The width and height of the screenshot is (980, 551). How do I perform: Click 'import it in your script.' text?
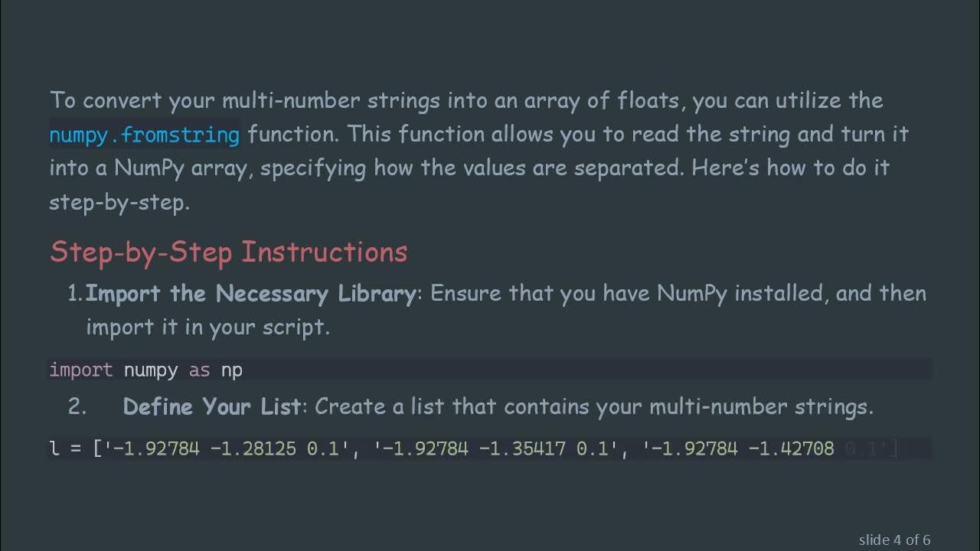pyautogui.click(x=207, y=327)
